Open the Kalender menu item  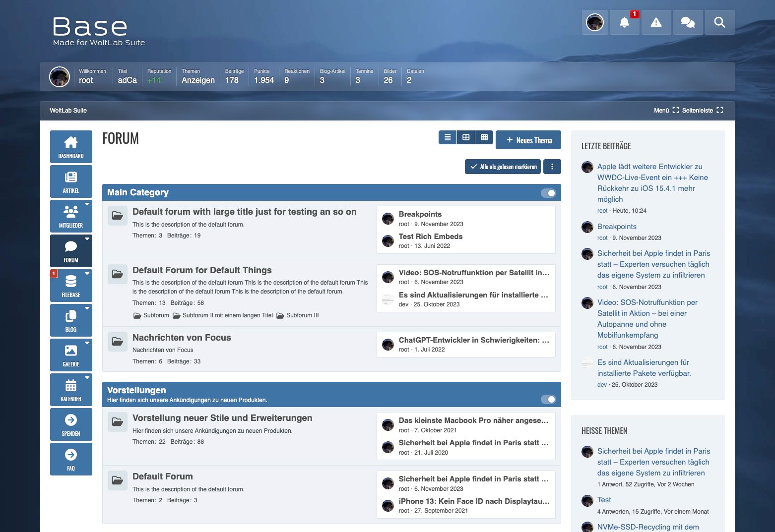[x=71, y=390]
